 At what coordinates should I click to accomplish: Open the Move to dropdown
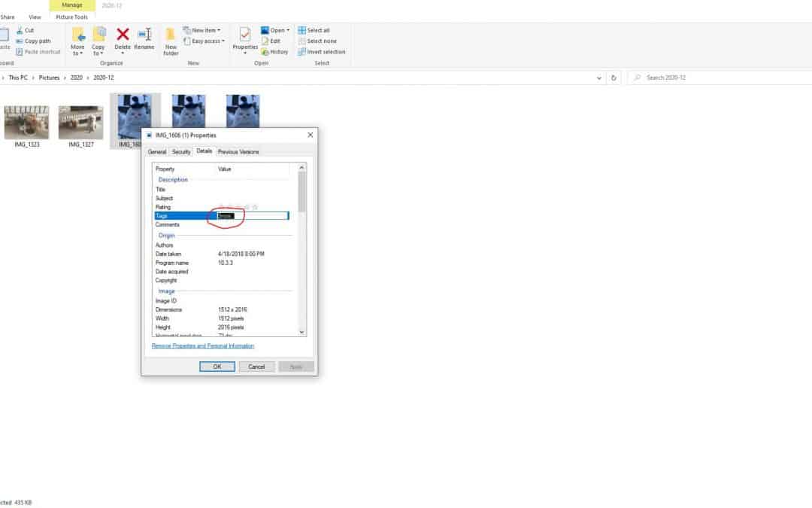(77, 45)
